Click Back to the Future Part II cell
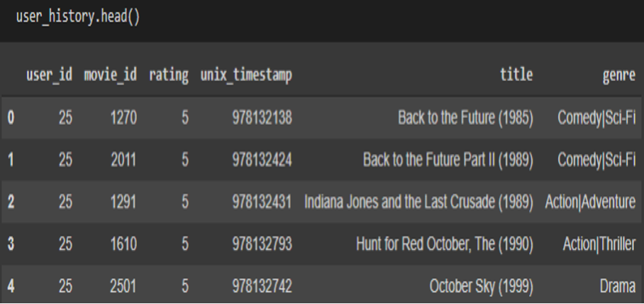This screenshot has height=304, width=644. (x=448, y=160)
